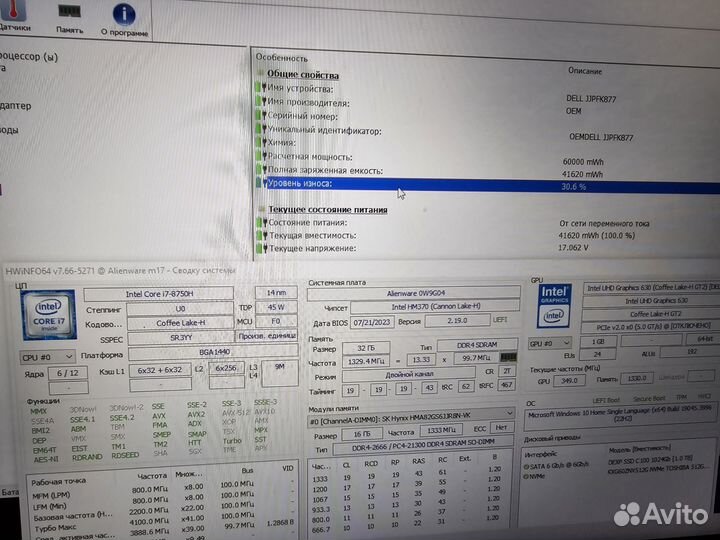This screenshot has height=540, width=720.
Task: Click the Двойной канал mode field
Action: click(409, 374)
